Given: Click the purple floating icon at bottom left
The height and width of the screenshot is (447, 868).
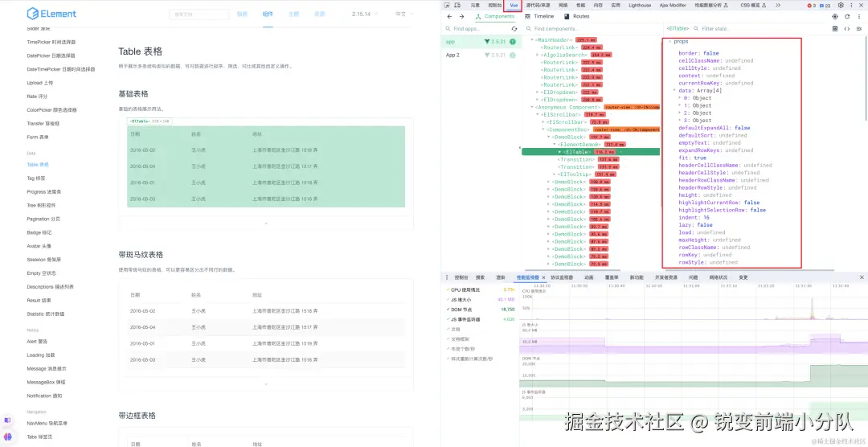Looking at the screenshot, I should [x=7, y=420].
